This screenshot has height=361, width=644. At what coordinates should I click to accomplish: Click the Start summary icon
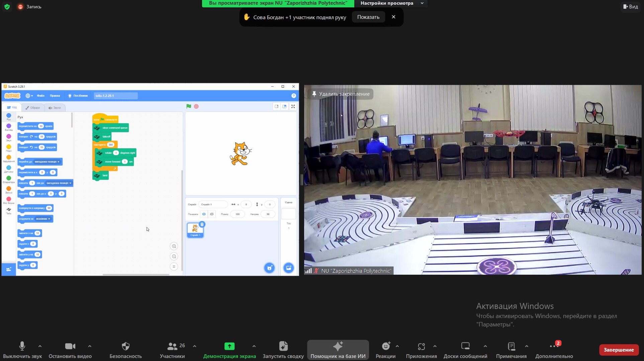[283, 346]
